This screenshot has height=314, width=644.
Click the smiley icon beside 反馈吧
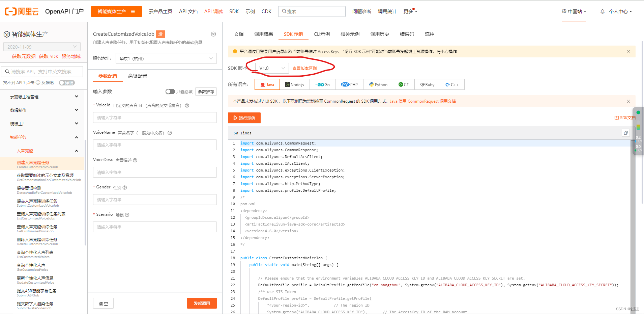(38, 83)
